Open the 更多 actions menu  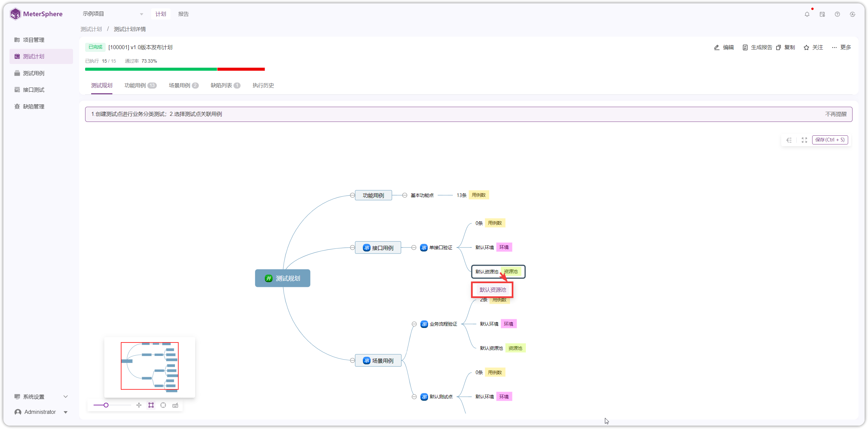(x=841, y=47)
